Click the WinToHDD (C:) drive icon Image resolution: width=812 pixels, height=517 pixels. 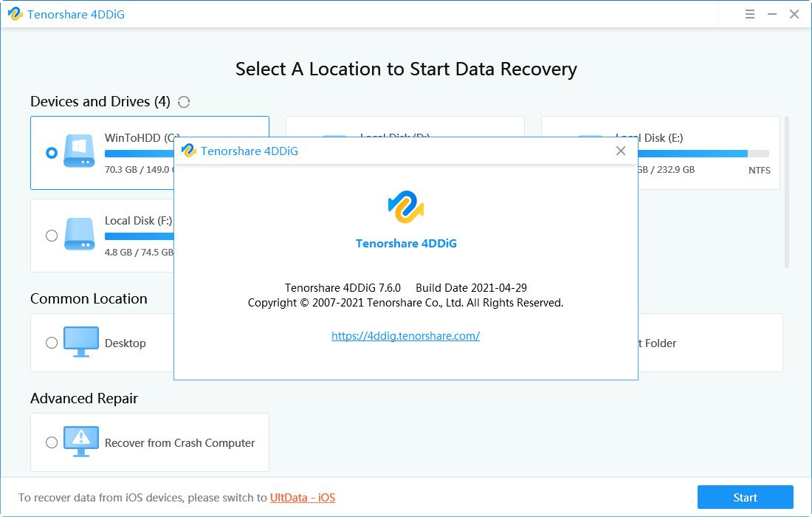tap(79, 151)
